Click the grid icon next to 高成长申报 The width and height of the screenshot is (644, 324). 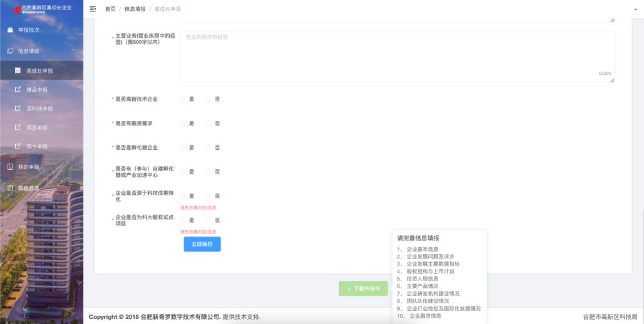point(18,70)
